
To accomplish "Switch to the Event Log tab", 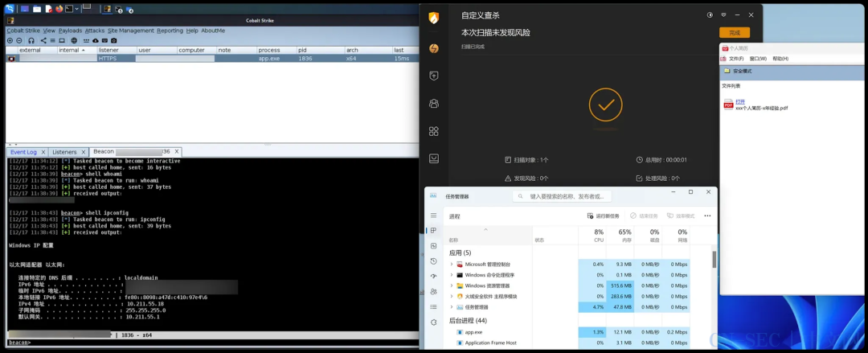I will (x=23, y=152).
